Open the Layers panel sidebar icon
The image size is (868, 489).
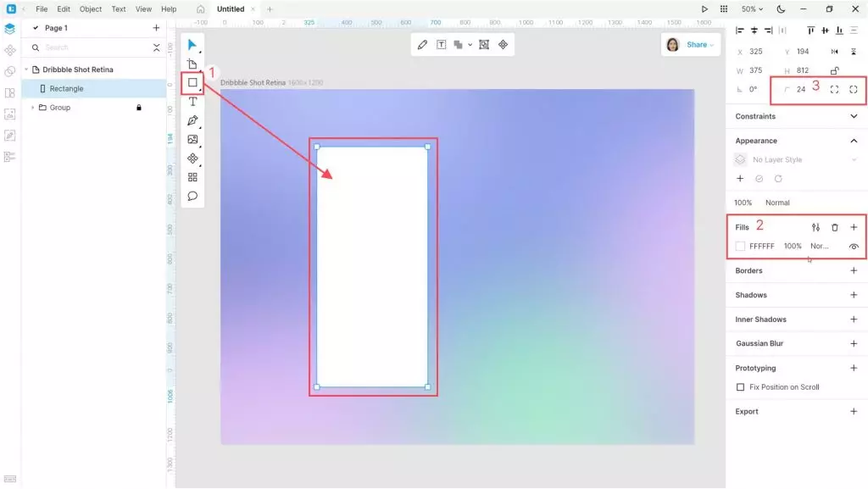pos(9,29)
